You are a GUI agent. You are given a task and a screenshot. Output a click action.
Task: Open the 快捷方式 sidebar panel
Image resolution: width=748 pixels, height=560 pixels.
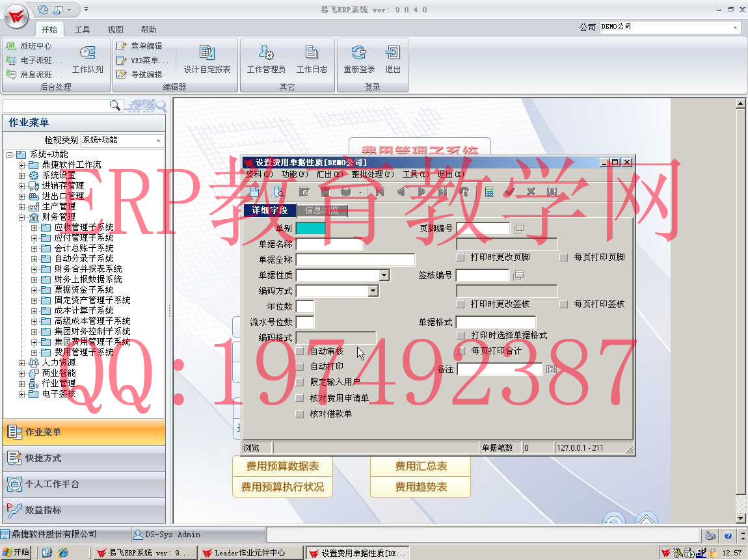pyautogui.click(x=83, y=459)
